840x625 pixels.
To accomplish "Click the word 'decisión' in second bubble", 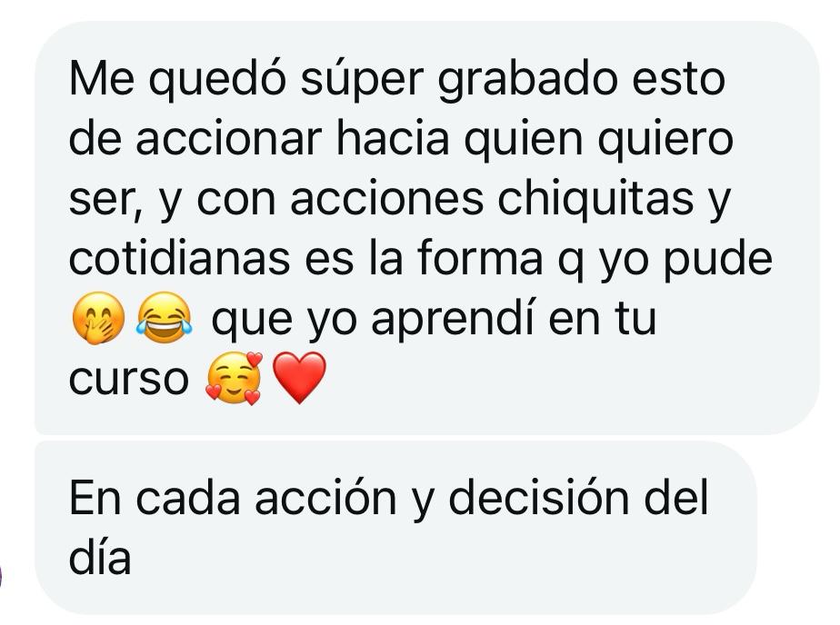I will 538,498.
